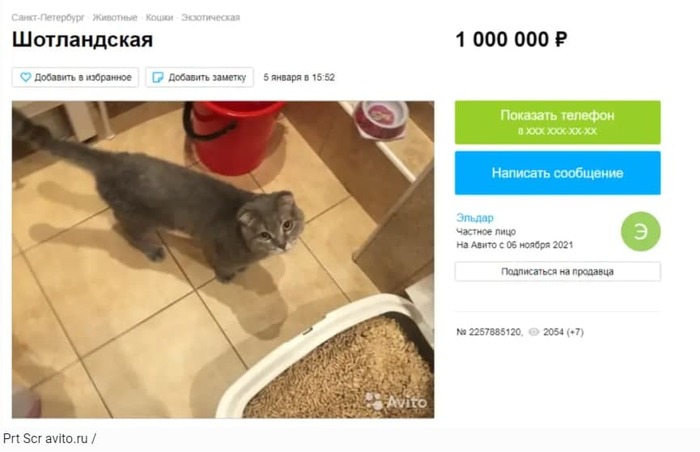Open Экзотическая breadcrumb category
This screenshot has width=700, height=452.
210,17
